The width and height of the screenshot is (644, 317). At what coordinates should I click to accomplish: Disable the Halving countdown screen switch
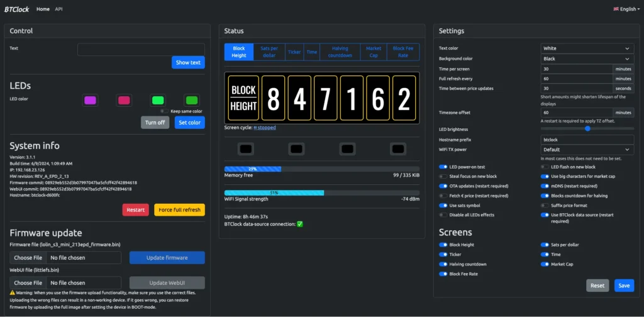point(443,264)
